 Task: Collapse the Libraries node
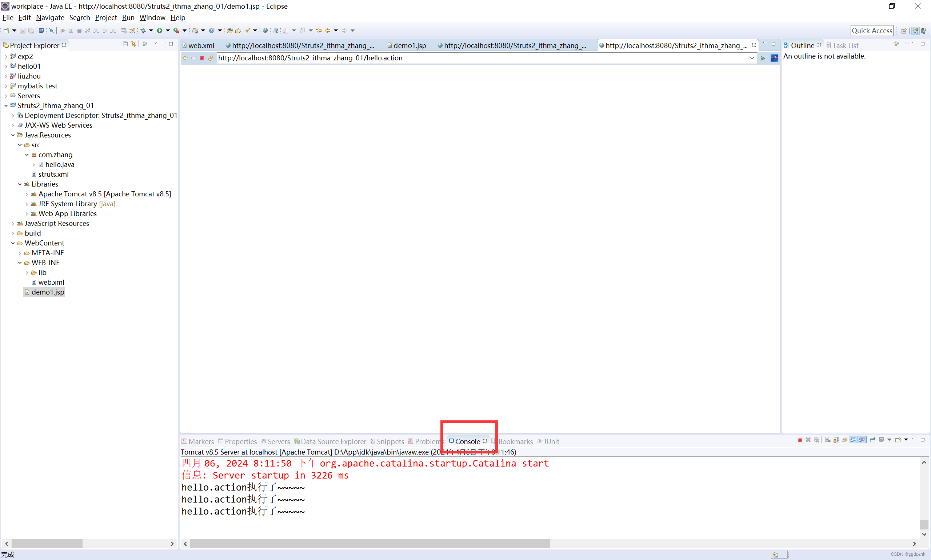20,184
